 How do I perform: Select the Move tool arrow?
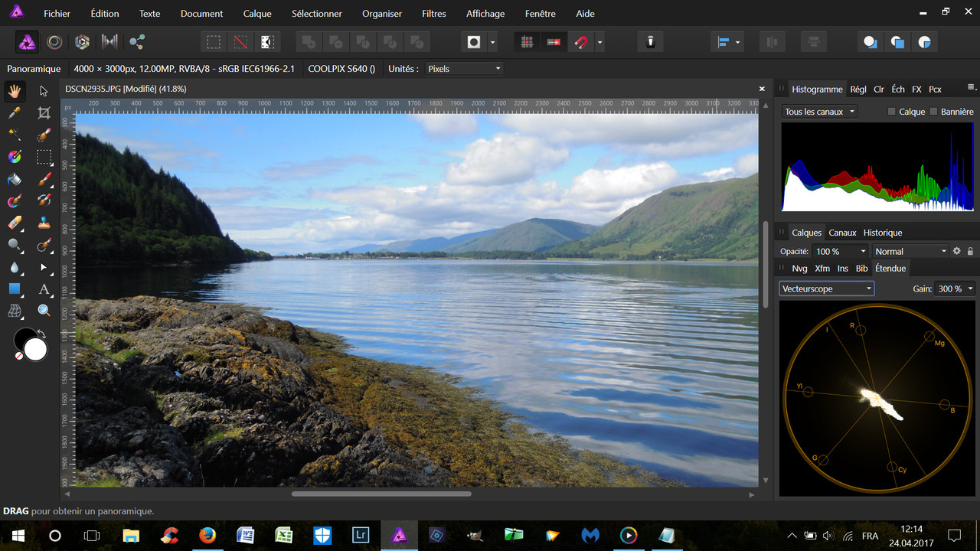[x=44, y=91]
